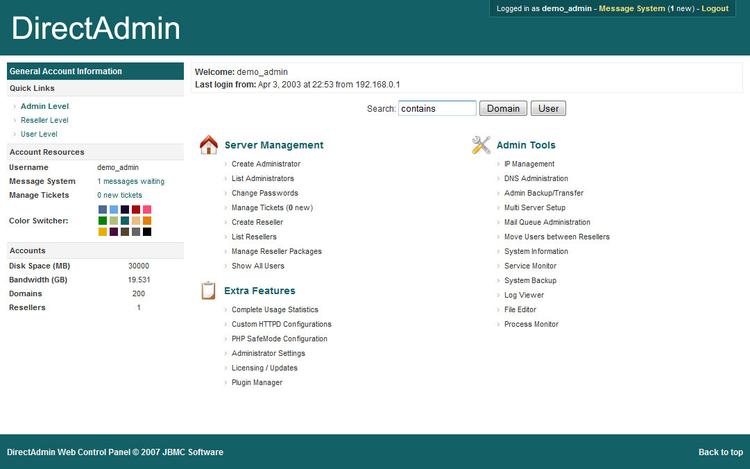The height and width of the screenshot is (469, 750).
Task: Go to User Level quick link
Action: 39,134
